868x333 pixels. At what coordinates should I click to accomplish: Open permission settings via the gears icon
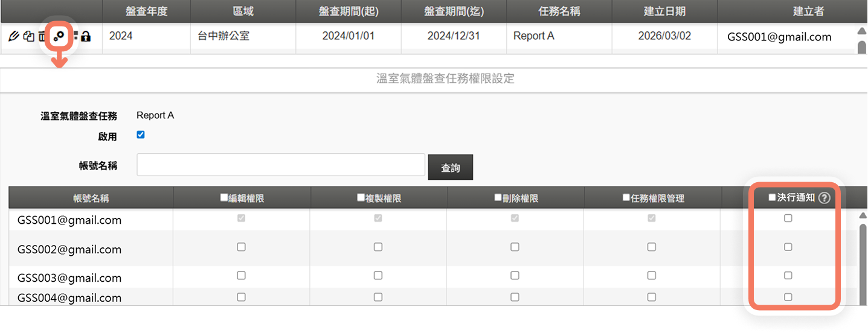59,37
